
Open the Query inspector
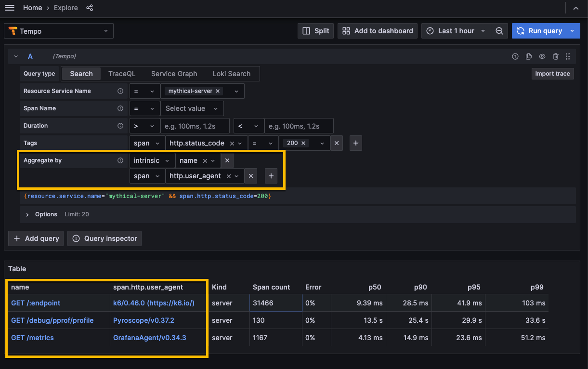click(104, 238)
